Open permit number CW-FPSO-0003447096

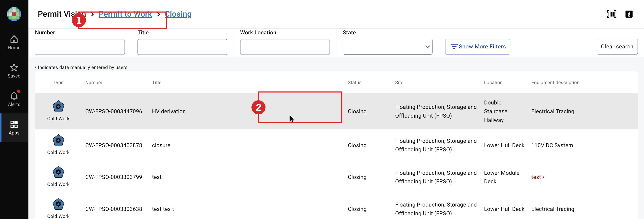point(113,111)
